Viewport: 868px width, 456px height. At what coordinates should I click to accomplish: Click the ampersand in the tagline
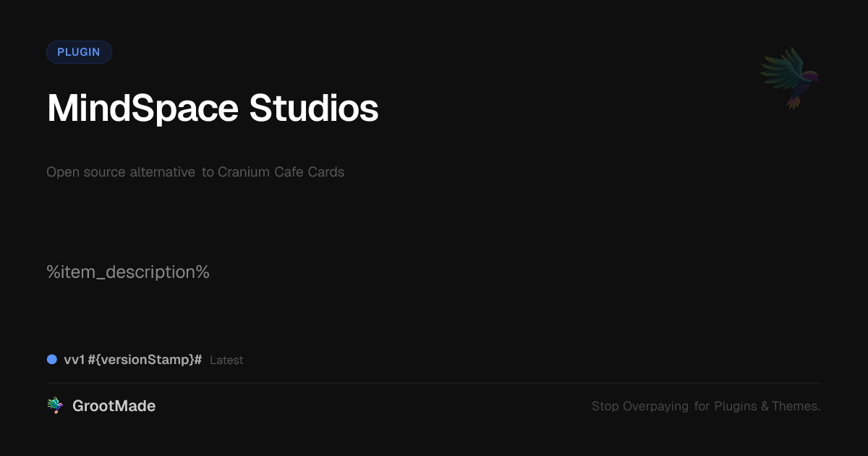(765, 406)
